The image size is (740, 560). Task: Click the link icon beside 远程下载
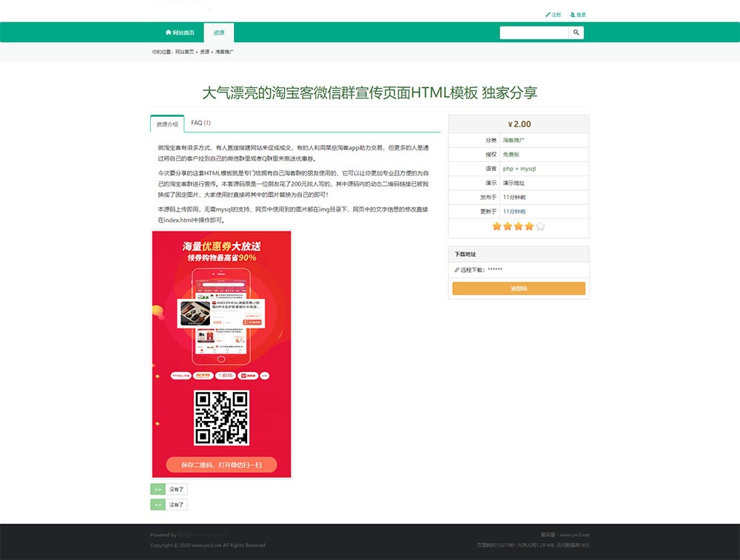click(457, 270)
